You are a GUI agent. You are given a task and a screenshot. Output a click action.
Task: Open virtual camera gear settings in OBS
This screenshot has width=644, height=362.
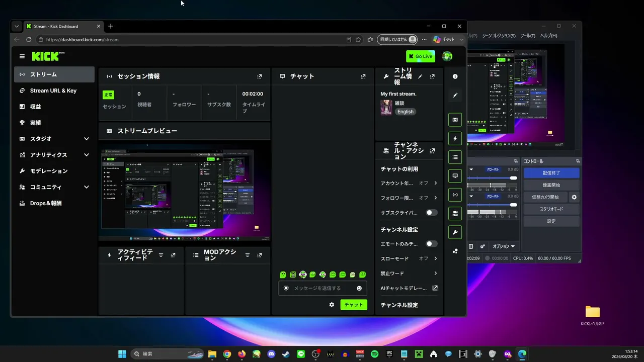click(x=574, y=197)
